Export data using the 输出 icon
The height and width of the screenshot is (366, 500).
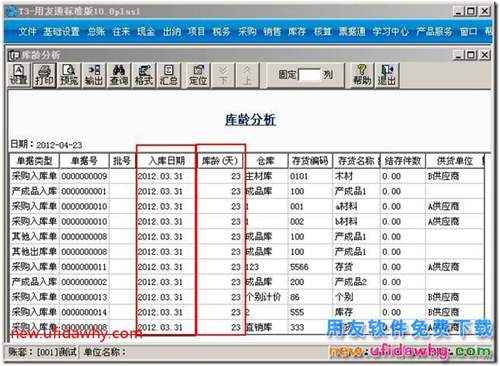pos(94,75)
